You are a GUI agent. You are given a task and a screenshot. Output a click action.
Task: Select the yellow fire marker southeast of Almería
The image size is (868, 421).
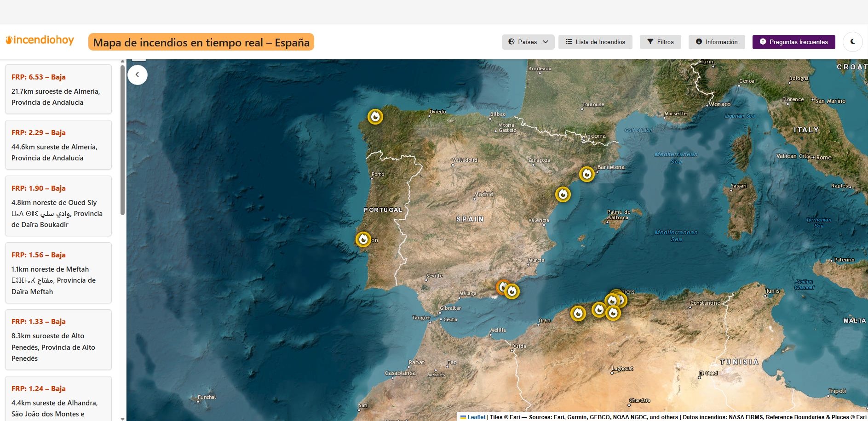(512, 291)
